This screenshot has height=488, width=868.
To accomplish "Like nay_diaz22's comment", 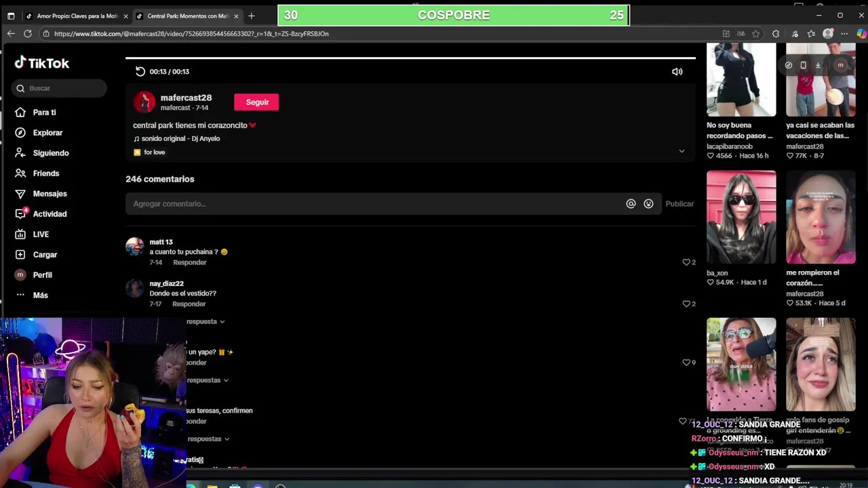I will (686, 303).
